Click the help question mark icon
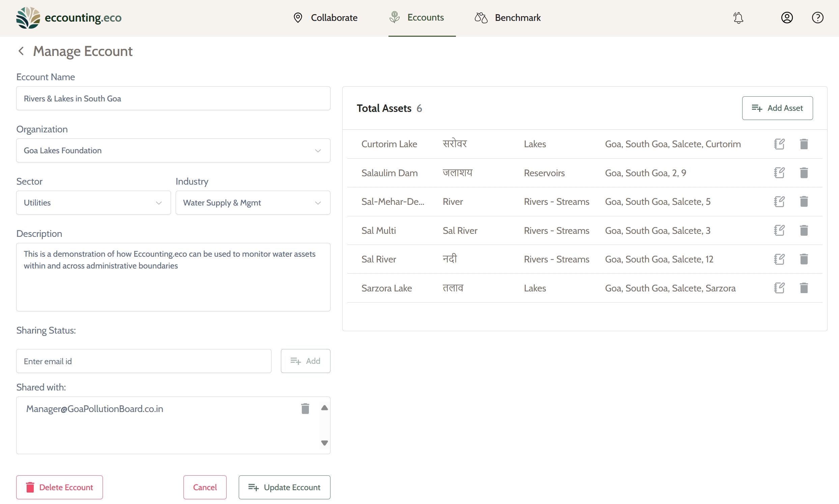 coord(817,18)
